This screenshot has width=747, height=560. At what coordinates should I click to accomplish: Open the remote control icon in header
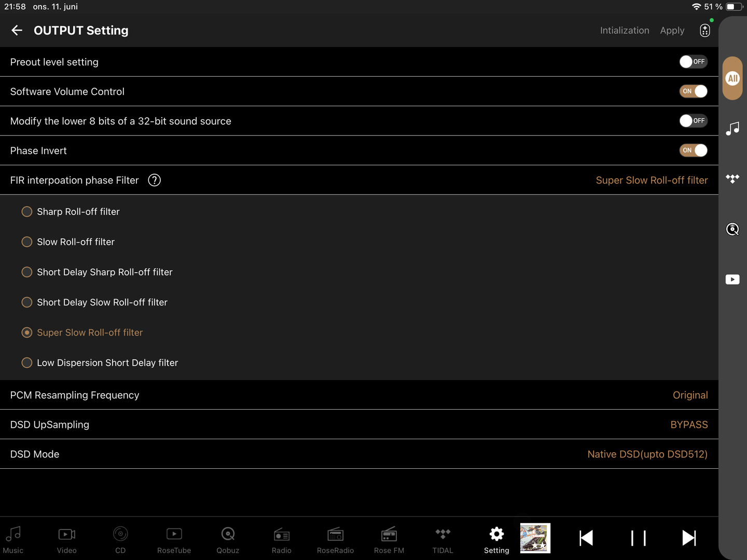point(704,31)
